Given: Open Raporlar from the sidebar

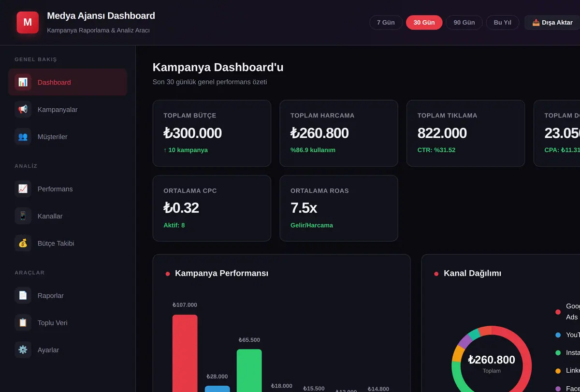Looking at the screenshot, I should tap(68, 295).
